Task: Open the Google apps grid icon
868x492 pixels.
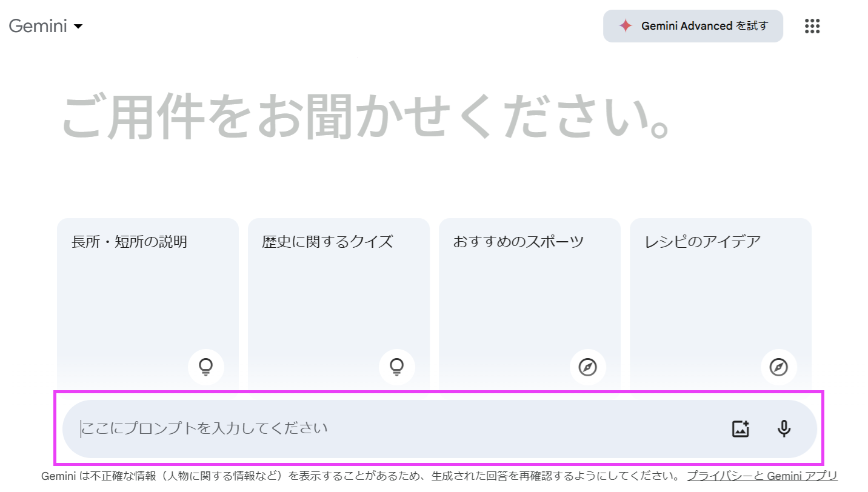Action: tap(812, 26)
